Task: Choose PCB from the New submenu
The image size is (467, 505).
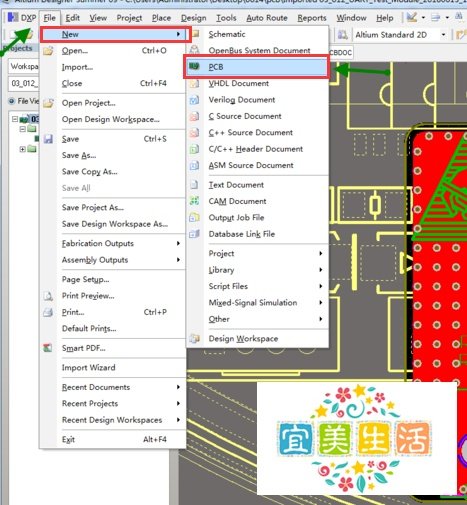Action: 257,67
